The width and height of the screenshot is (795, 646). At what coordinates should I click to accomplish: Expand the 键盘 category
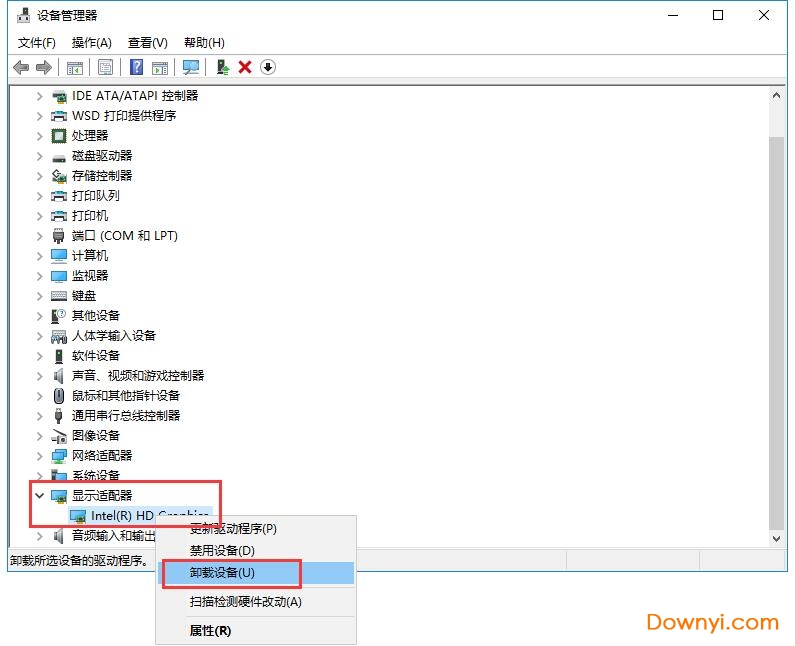click(40, 296)
